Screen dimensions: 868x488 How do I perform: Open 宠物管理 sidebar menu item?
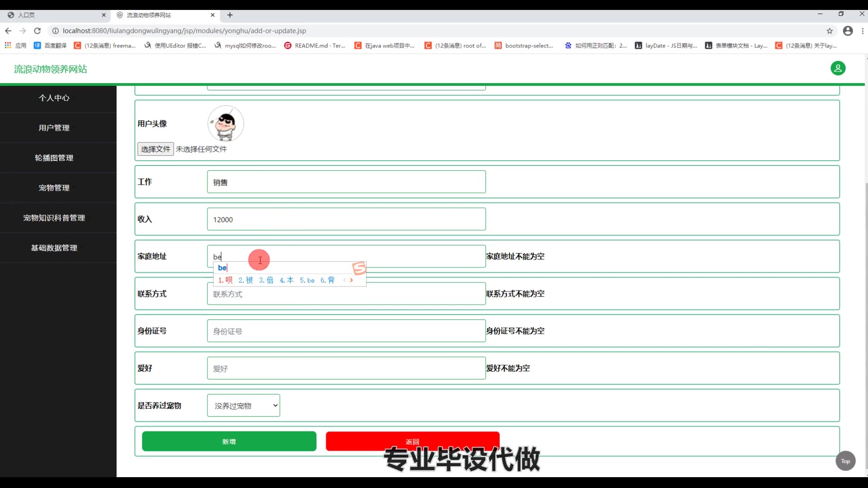[x=54, y=188]
